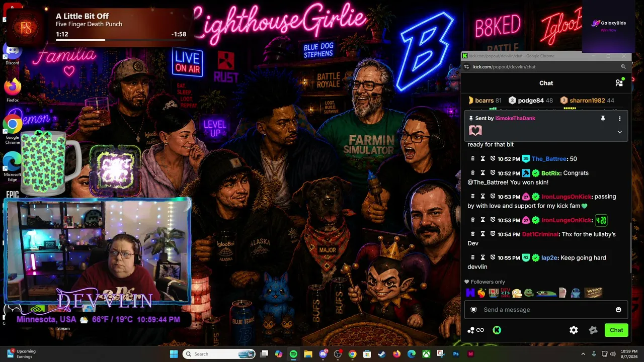Unpin the message sent by iSmokeThaDank
Image resolution: width=644 pixels, height=362 pixels.
click(603, 118)
